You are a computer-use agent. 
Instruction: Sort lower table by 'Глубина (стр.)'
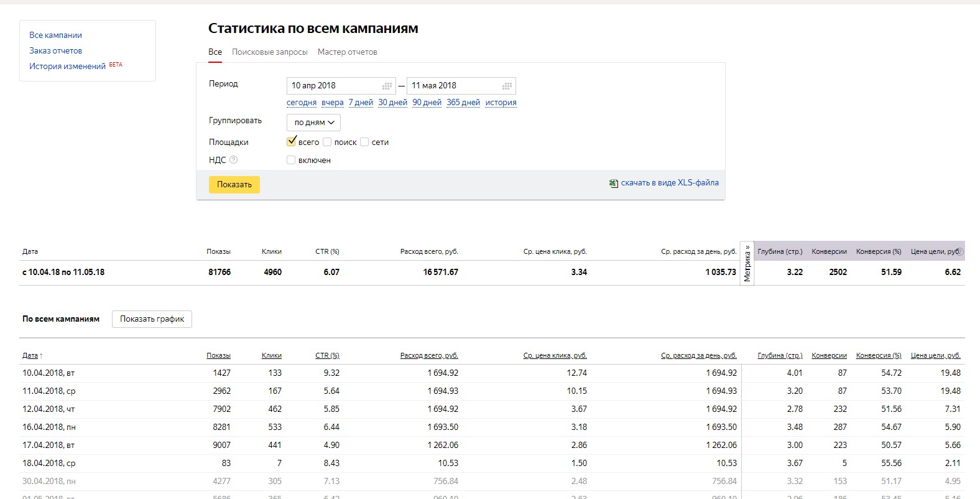coord(780,355)
